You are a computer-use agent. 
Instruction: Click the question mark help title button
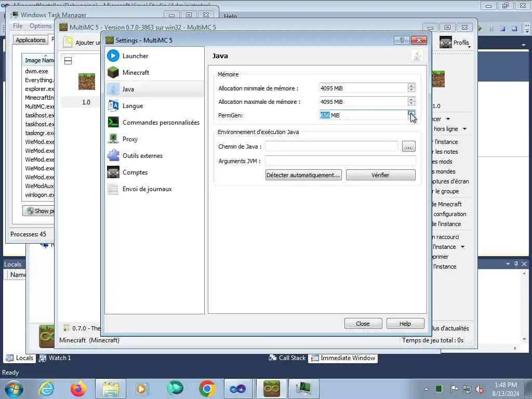[x=402, y=40]
